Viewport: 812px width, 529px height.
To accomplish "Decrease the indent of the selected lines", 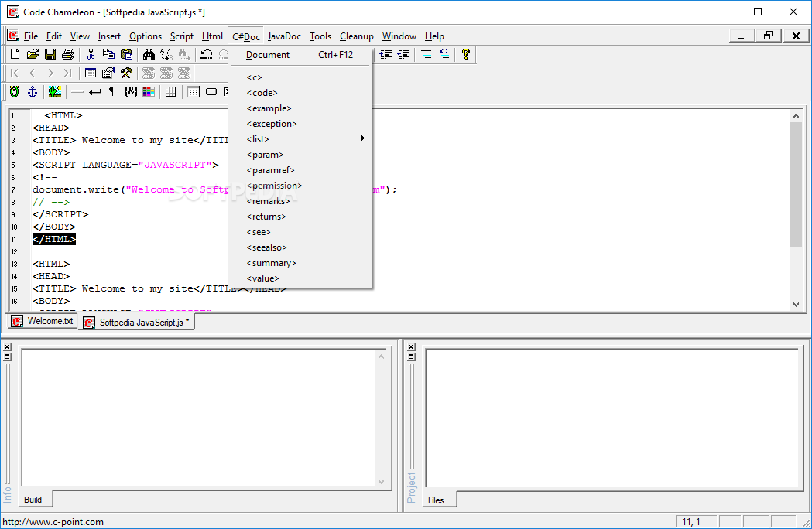I will tap(403, 54).
